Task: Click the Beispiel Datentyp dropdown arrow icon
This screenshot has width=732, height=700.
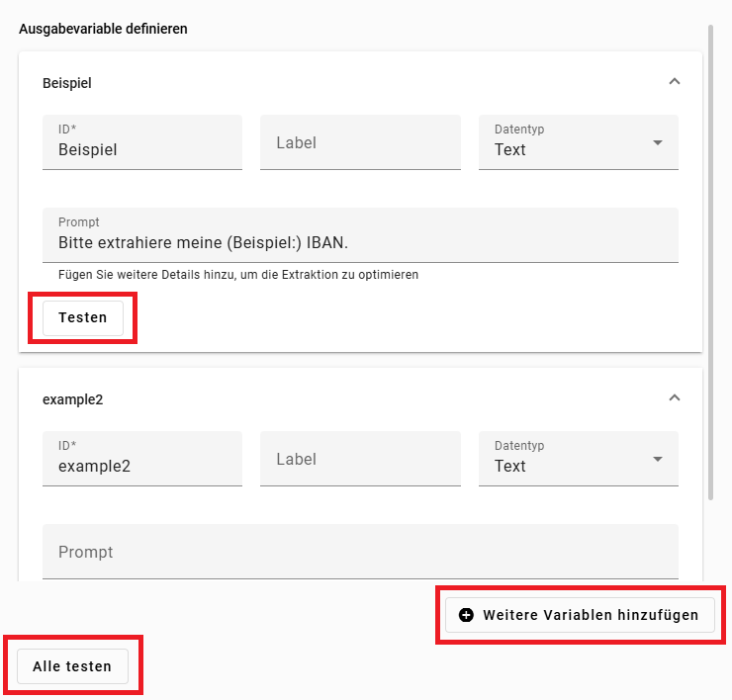Action: (658, 143)
